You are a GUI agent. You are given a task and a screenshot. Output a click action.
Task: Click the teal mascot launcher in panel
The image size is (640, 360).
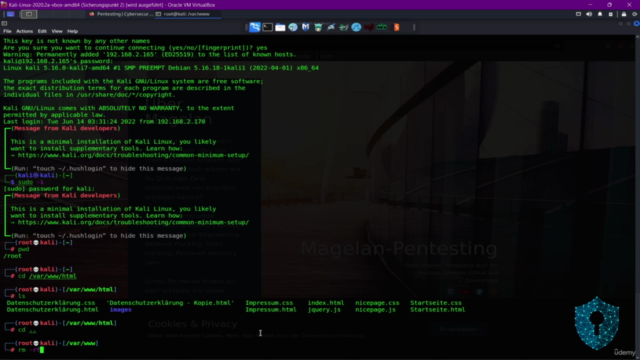(318, 27)
